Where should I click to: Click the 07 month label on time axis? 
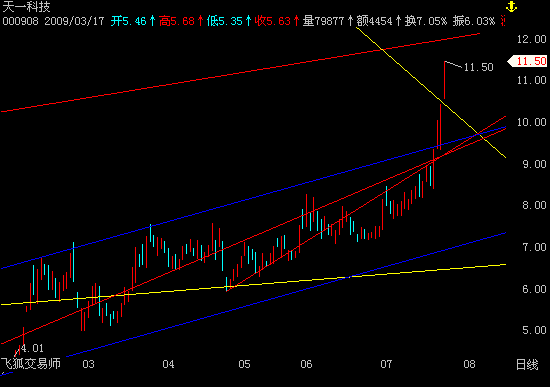tap(386, 364)
